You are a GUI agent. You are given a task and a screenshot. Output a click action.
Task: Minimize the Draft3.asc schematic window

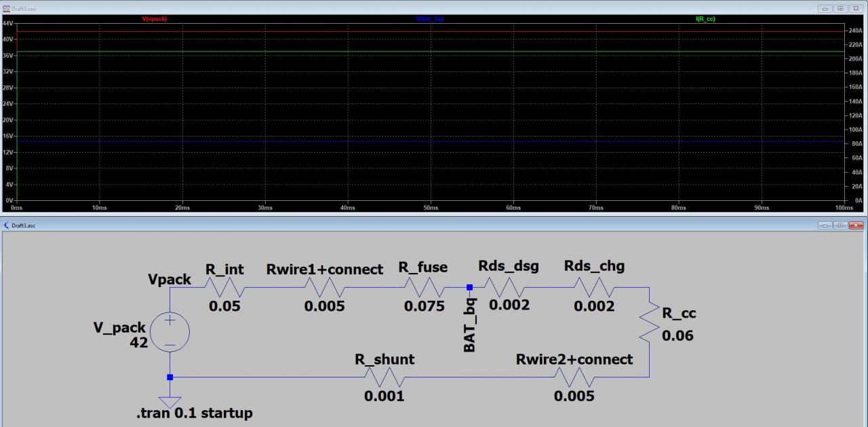pyautogui.click(x=825, y=225)
